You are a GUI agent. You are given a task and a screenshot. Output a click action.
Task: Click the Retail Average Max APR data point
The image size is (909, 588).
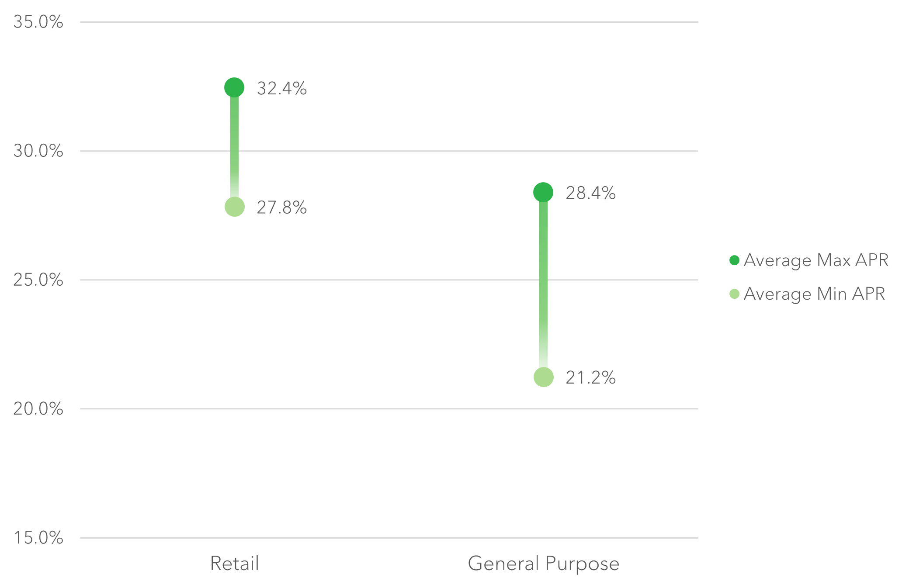[234, 87]
